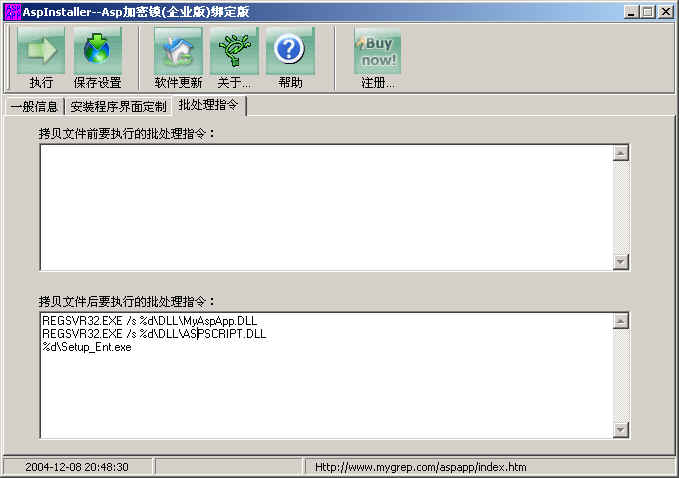Click the %d\Setup_Ent.exe line
The width and height of the screenshot is (679, 478).
87,347
